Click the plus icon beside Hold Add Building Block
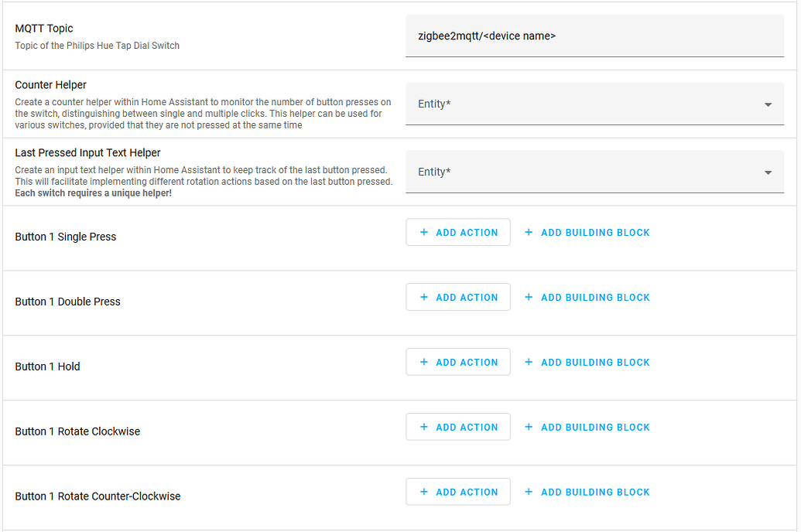This screenshot has width=801, height=532. pos(529,362)
